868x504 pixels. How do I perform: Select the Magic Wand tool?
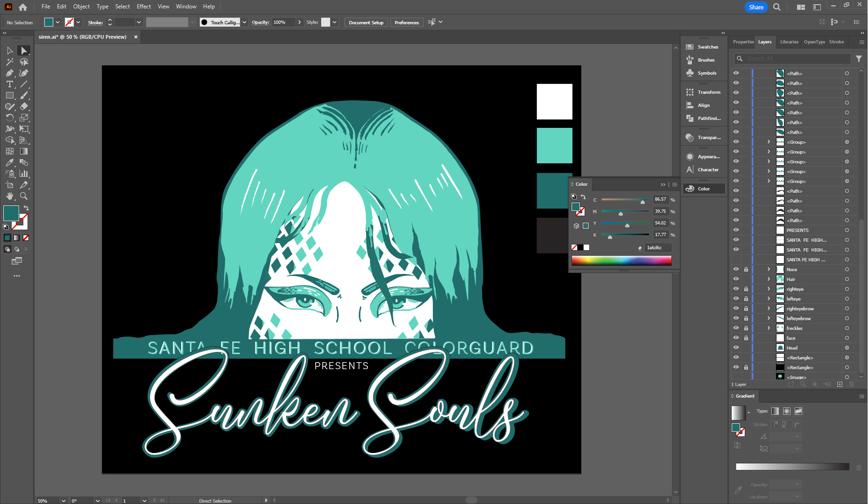10,62
